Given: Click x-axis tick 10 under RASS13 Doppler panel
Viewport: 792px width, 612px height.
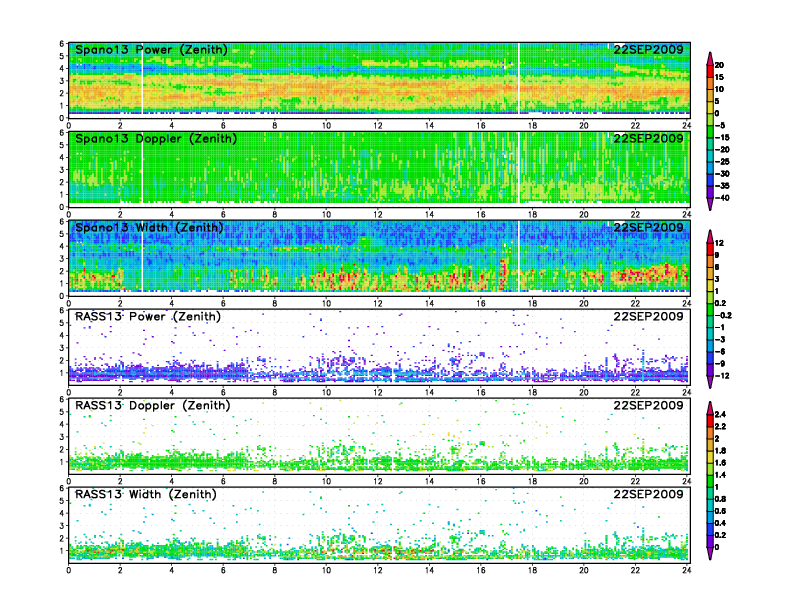Looking at the screenshot, I should (326, 481).
